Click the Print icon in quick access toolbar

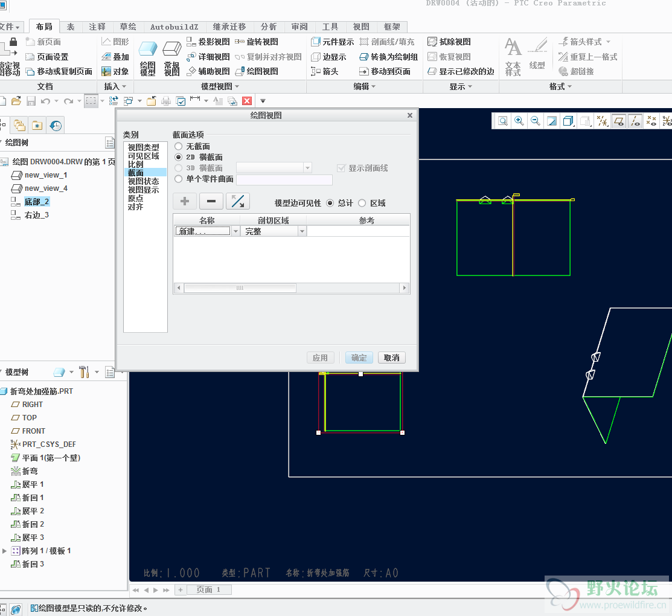coord(166,101)
